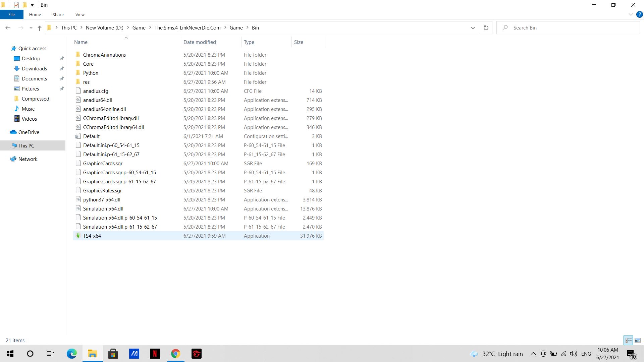Sort by Date modified column
The height and width of the screenshot is (362, 644).
[211, 42]
